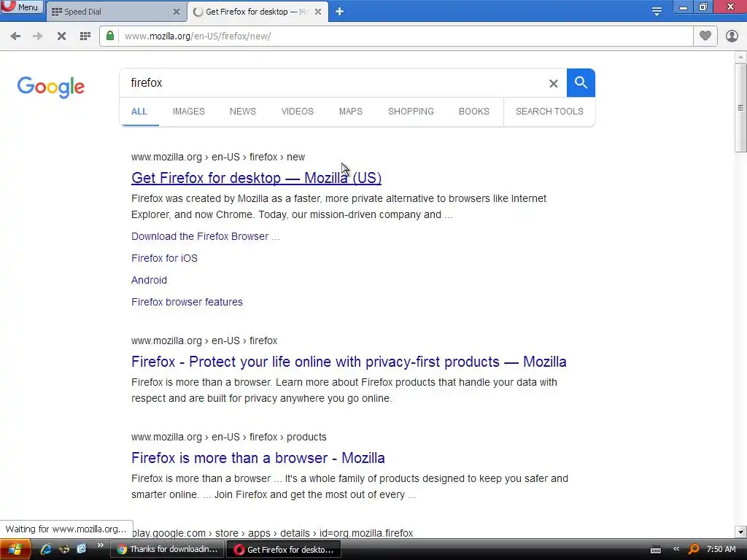Open a new tab with plus button
The width and height of the screenshot is (747, 560).
tap(339, 12)
